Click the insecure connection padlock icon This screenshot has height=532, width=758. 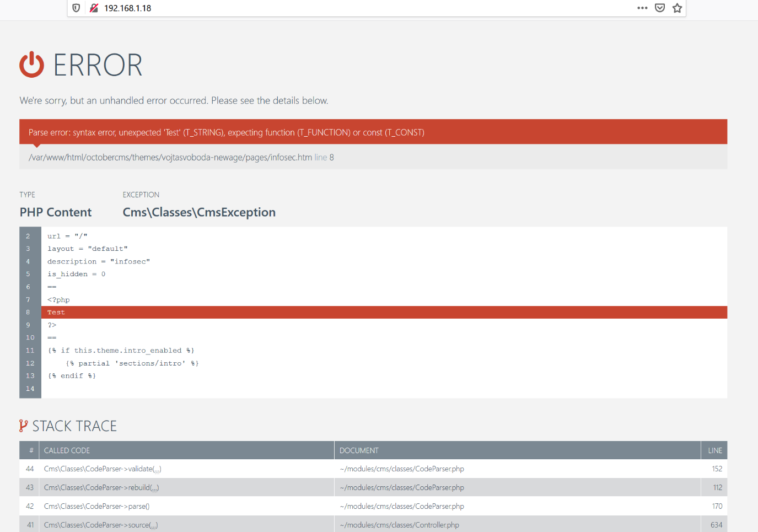point(94,8)
